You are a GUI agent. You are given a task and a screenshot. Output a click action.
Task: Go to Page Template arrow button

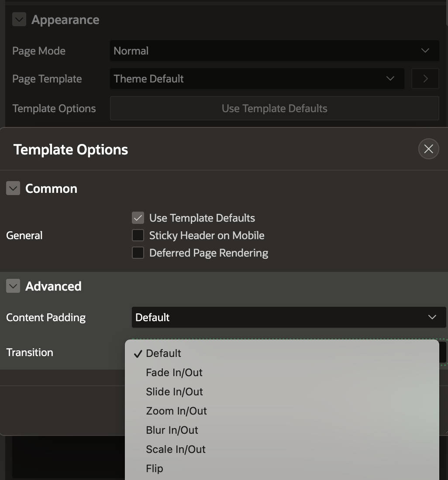(425, 79)
